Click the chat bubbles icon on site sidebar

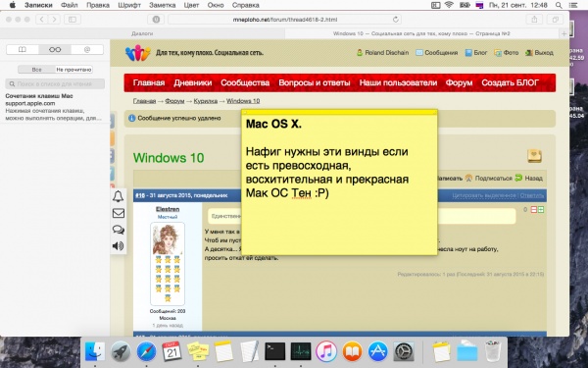[119, 230]
